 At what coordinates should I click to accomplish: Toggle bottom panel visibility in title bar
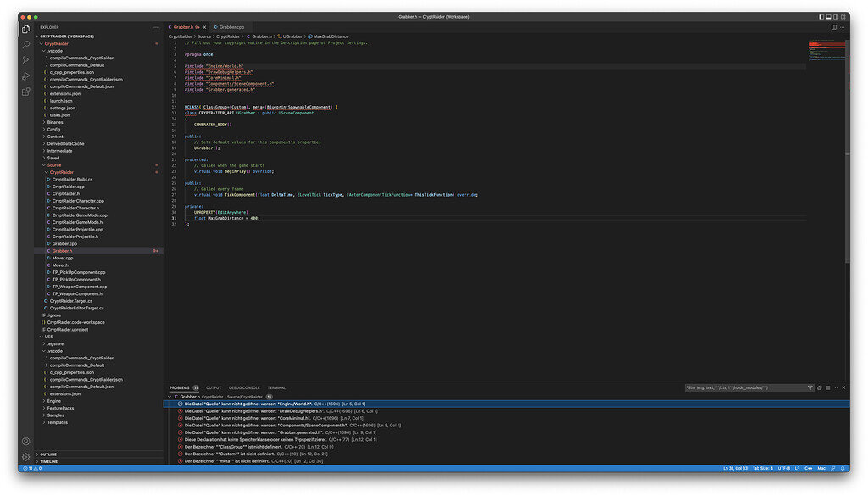829,17
